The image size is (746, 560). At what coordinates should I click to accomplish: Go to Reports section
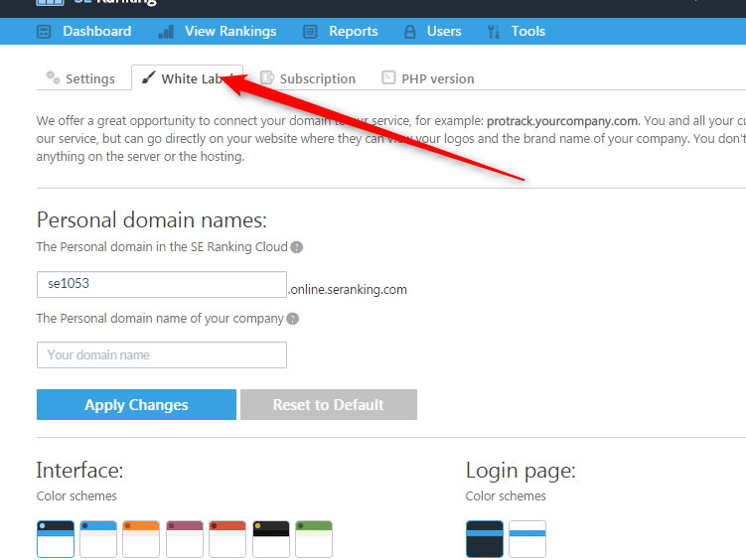[354, 32]
